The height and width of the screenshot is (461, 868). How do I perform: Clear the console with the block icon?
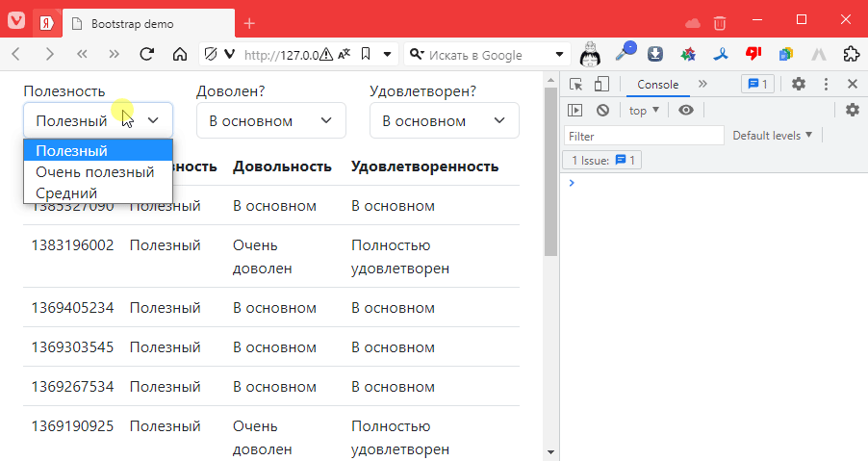[602, 111]
